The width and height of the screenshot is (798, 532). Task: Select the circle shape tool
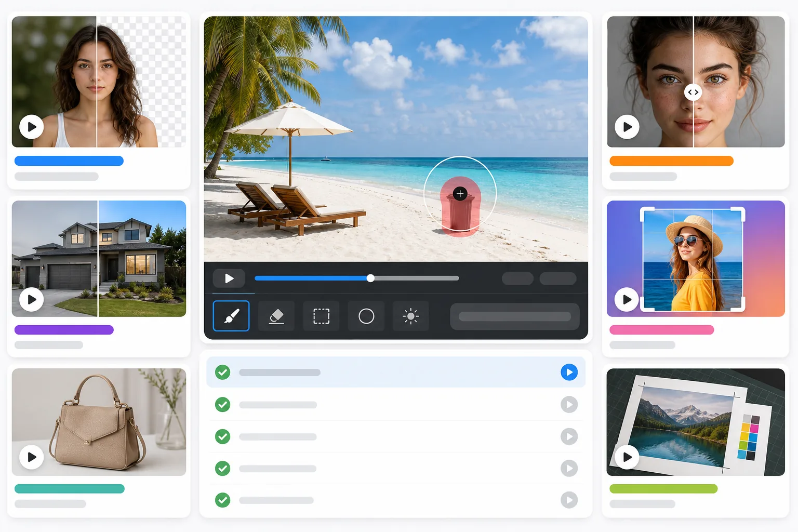[366, 316]
